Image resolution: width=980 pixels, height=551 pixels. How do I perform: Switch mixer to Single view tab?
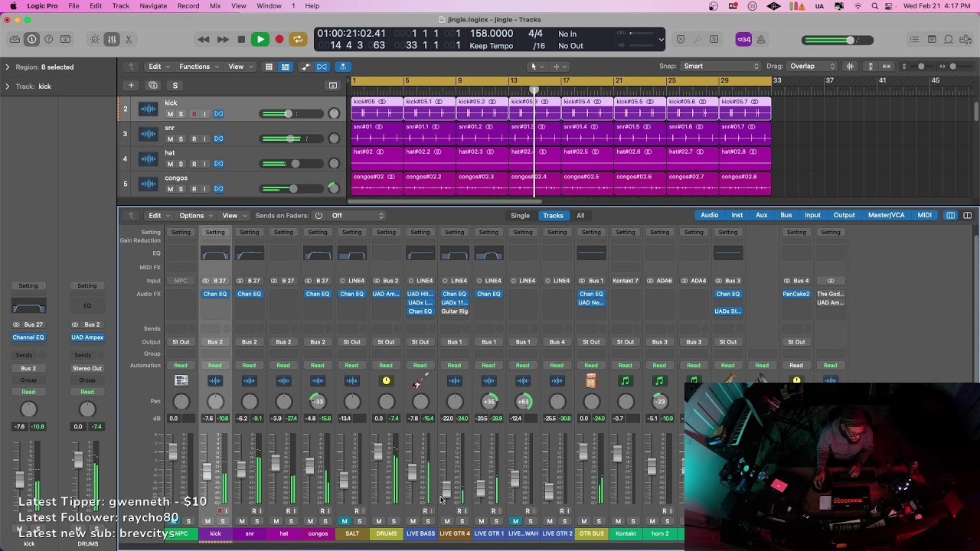click(521, 216)
